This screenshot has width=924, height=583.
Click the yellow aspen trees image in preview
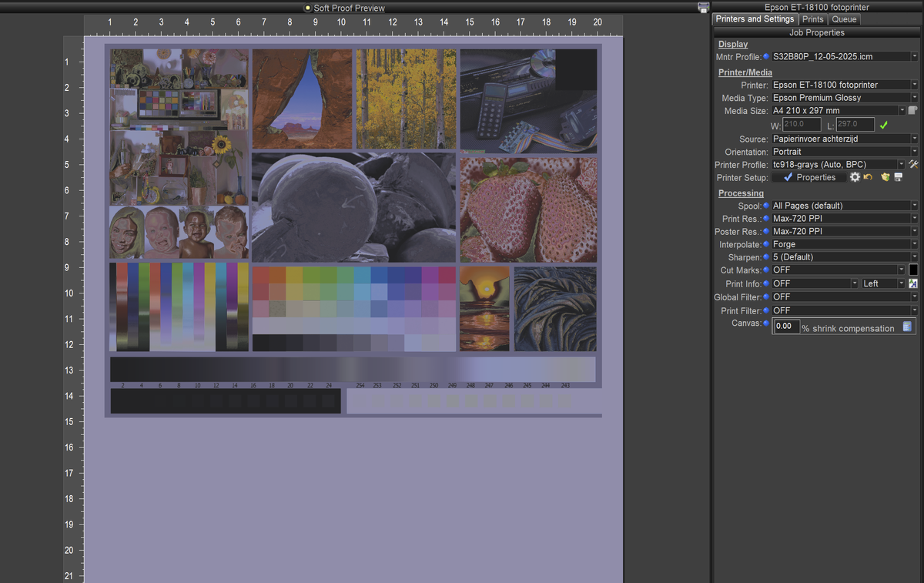407,99
